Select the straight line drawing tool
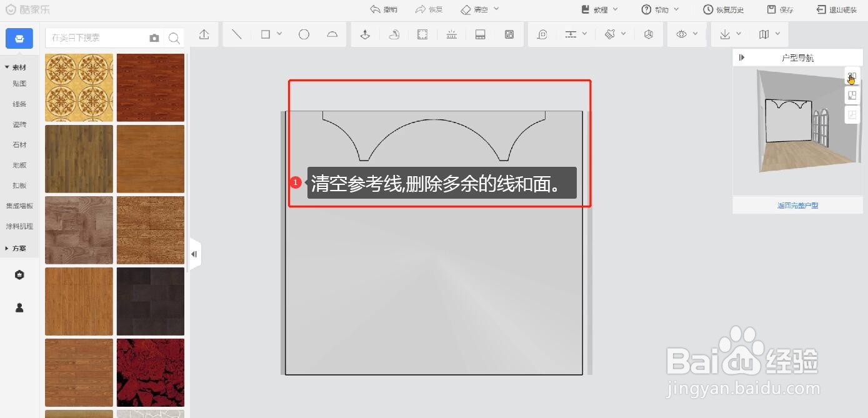The width and height of the screenshot is (868, 418). click(237, 34)
